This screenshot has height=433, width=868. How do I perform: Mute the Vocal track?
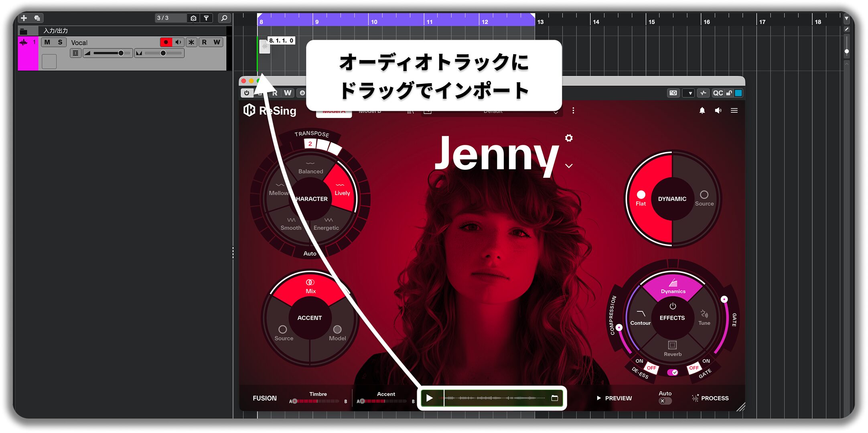click(x=47, y=42)
